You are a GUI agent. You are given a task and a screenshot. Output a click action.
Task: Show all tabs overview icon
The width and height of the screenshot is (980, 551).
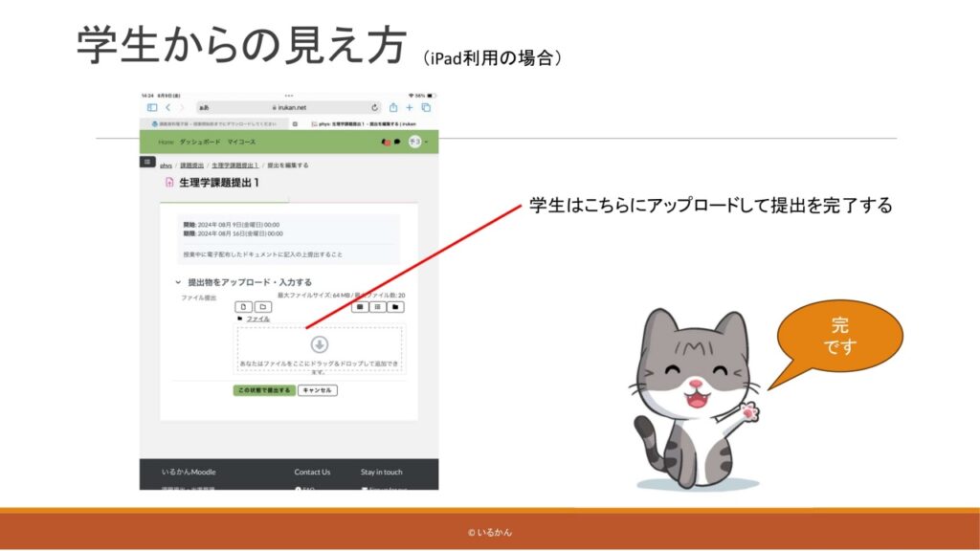pos(427,108)
